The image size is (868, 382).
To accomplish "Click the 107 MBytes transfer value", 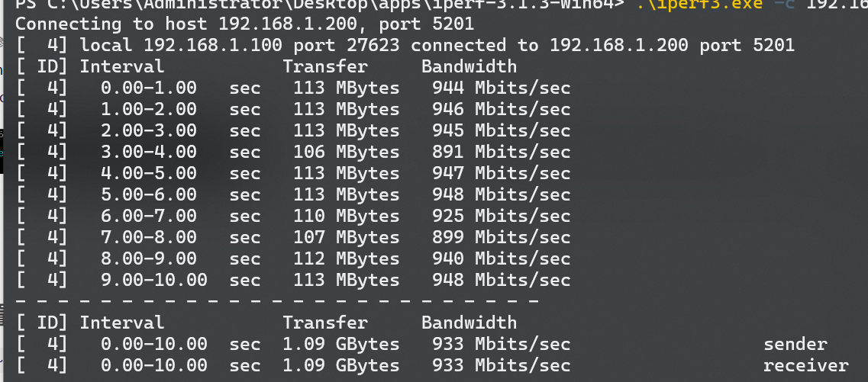I will [346, 237].
